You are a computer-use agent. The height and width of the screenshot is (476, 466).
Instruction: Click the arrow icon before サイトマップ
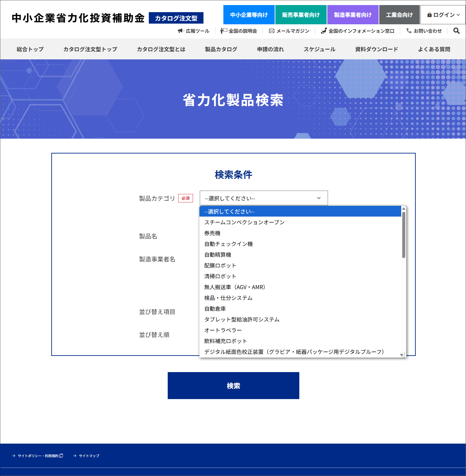[75, 456]
